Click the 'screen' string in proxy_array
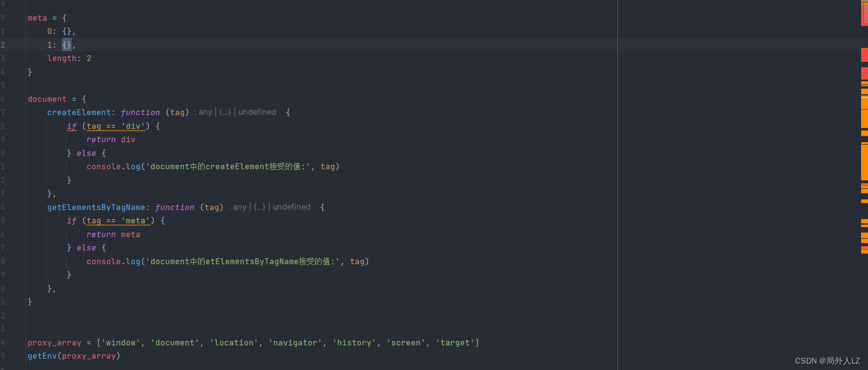The width and height of the screenshot is (868, 370). pos(406,343)
